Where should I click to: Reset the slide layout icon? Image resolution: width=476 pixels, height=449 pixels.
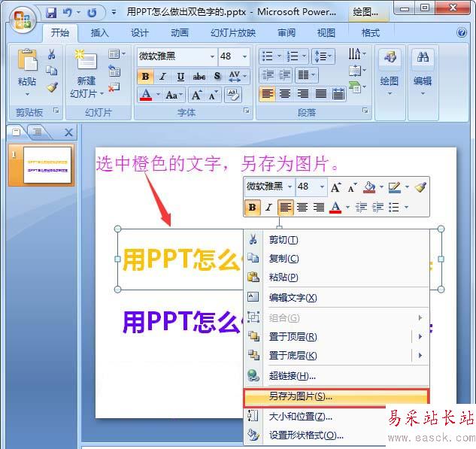pyautogui.click(x=114, y=71)
